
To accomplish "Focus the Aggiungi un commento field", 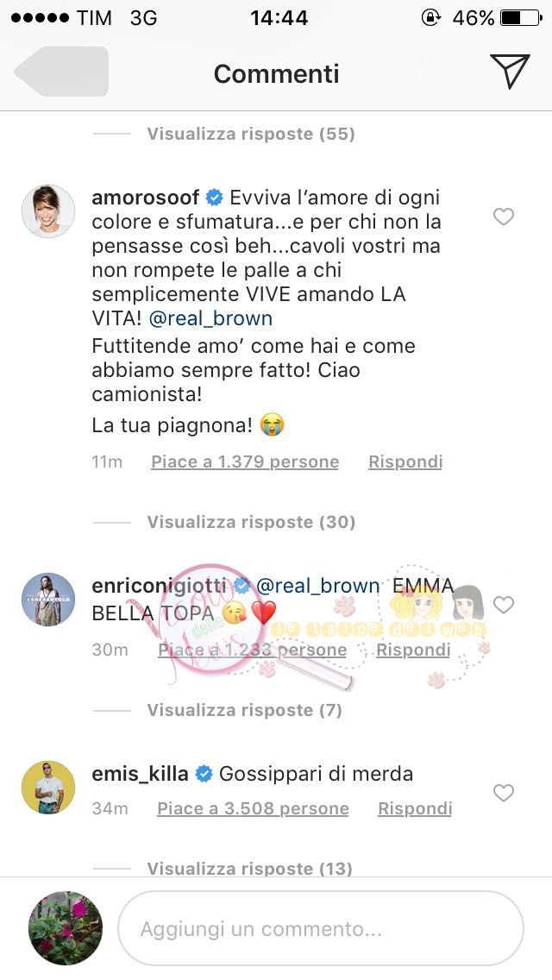I will pyautogui.click(x=321, y=929).
